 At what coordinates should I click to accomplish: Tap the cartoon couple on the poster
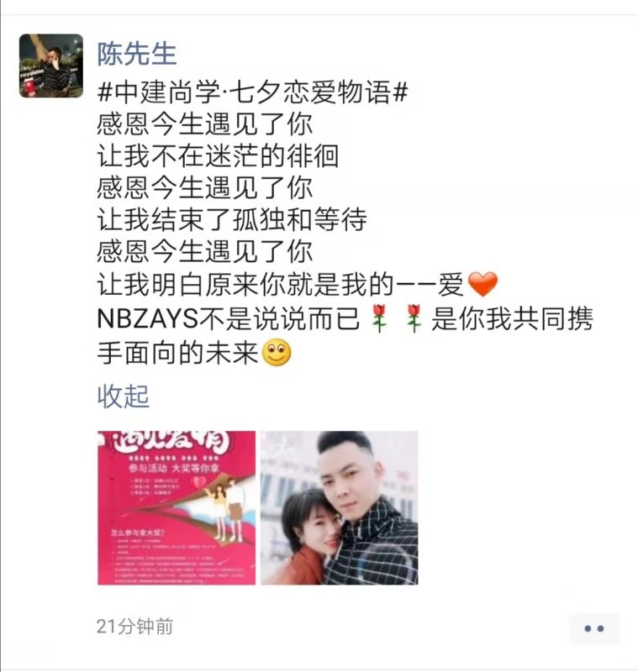point(226,508)
